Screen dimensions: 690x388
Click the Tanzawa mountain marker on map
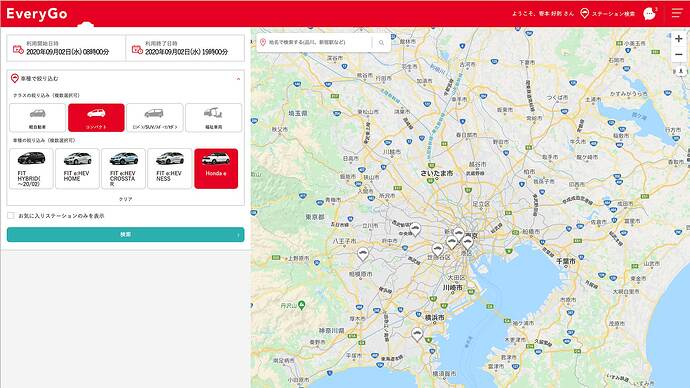pos(301,304)
